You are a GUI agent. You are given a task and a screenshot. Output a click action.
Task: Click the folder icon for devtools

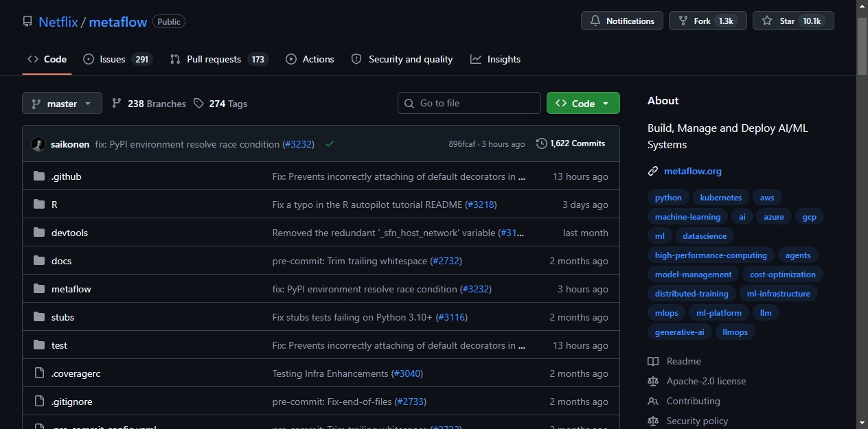[x=39, y=233]
